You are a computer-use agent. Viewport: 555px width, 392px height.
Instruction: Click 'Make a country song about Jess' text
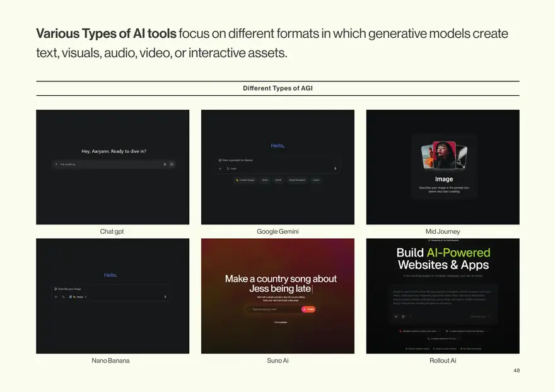[281, 284]
